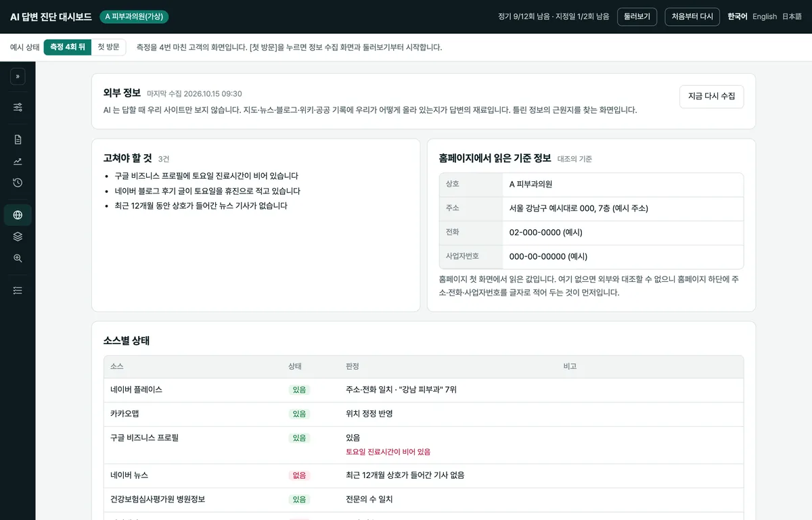Click the 위치 정정 반영 verdict
The width and height of the screenshot is (812, 520).
click(x=369, y=414)
